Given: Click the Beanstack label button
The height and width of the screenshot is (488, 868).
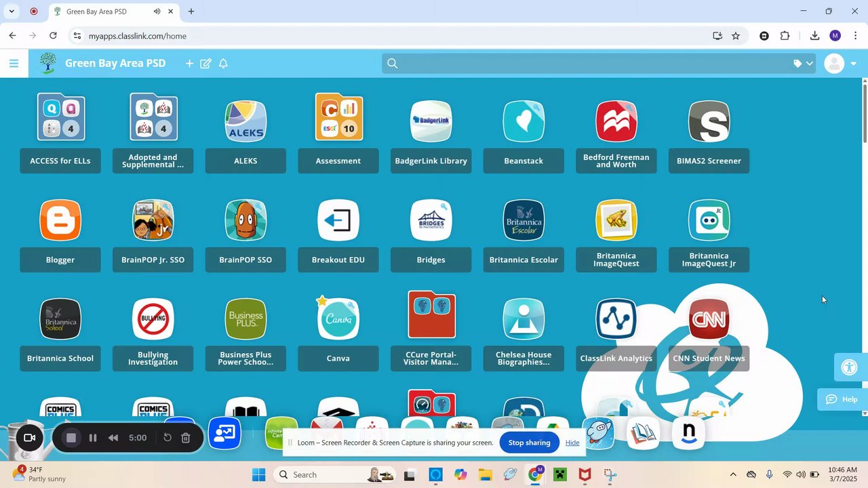Looking at the screenshot, I should (x=524, y=161).
